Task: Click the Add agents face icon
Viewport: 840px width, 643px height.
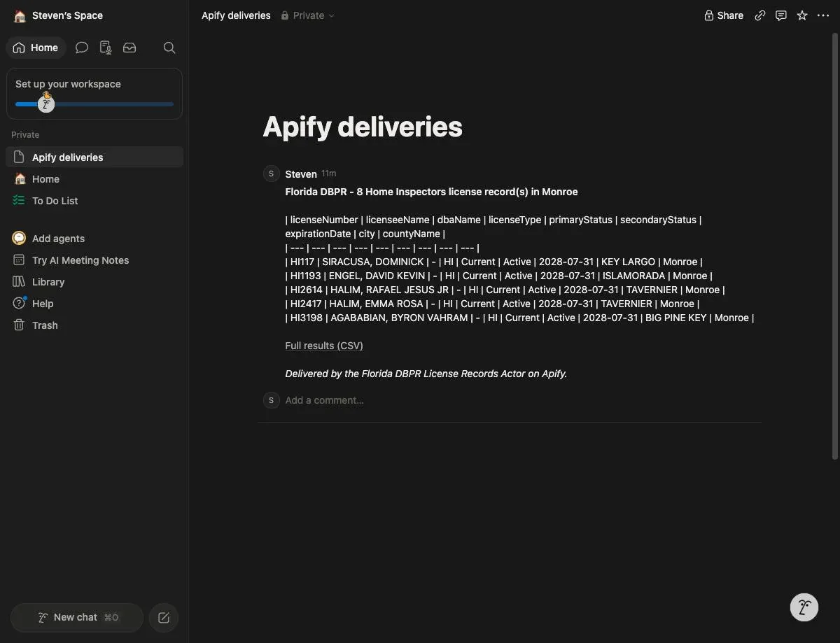Action: pyautogui.click(x=19, y=239)
